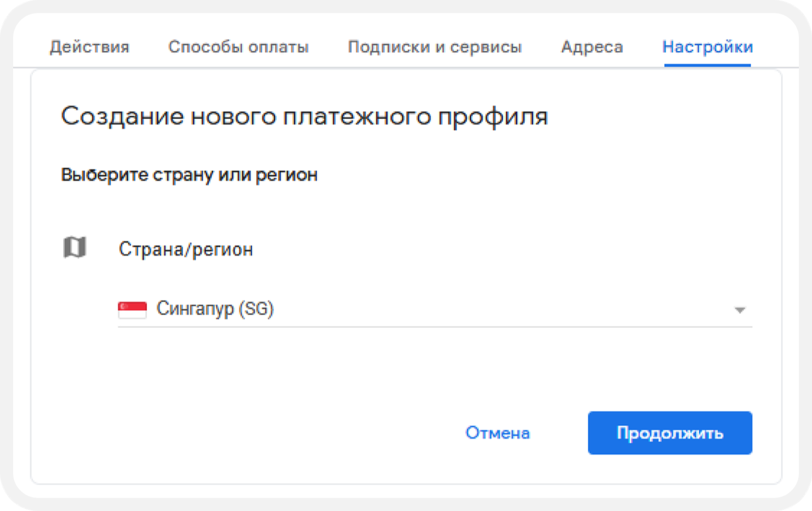Expand the country list via the arrow

click(x=740, y=310)
